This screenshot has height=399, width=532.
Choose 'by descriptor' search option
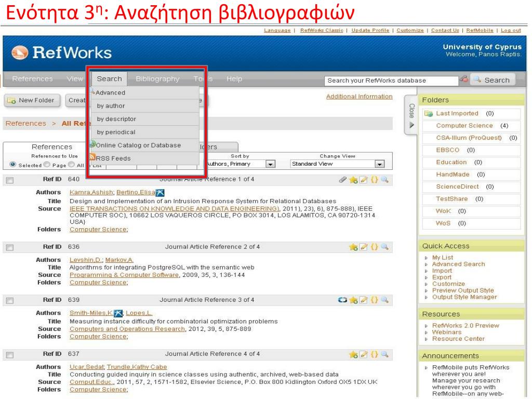[145, 119]
